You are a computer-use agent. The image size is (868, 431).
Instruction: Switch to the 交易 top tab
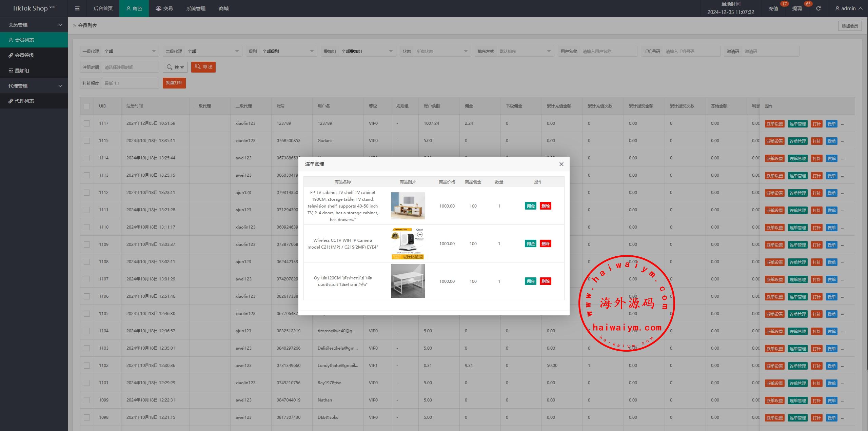coord(164,8)
